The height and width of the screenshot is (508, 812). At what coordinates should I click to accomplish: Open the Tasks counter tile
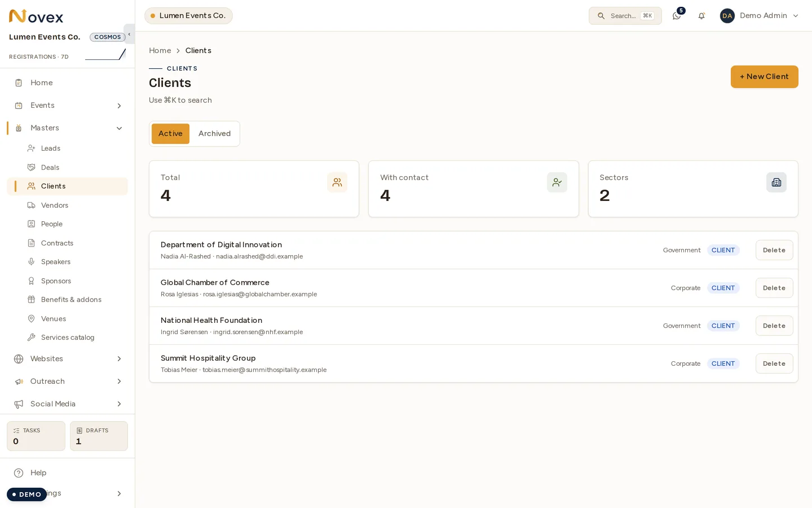click(x=36, y=436)
